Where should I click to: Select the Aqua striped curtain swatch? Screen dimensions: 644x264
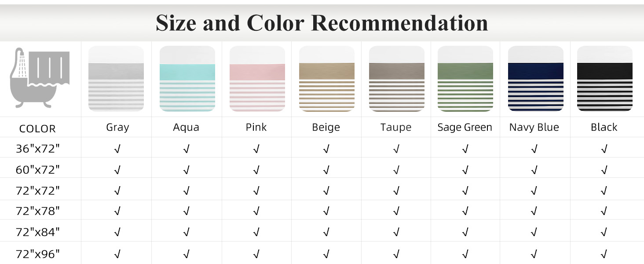point(187,79)
